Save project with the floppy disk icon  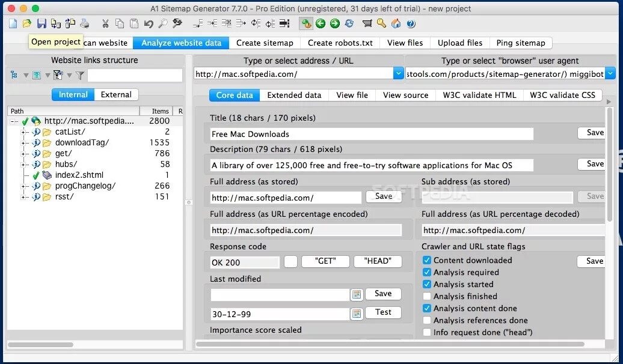click(x=41, y=23)
